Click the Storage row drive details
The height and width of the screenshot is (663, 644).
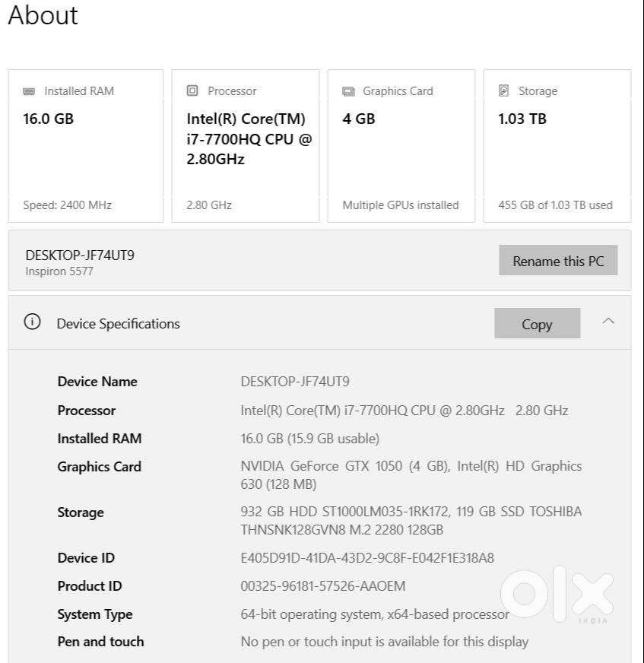tap(411, 521)
